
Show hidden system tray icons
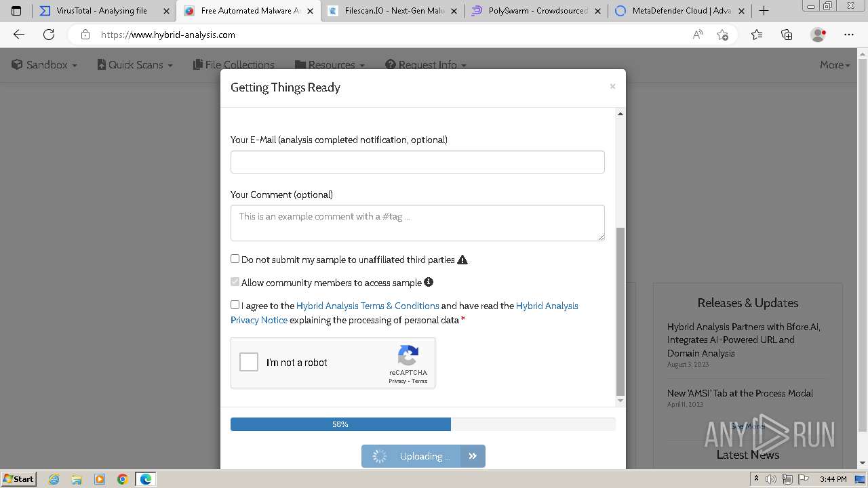click(x=756, y=479)
